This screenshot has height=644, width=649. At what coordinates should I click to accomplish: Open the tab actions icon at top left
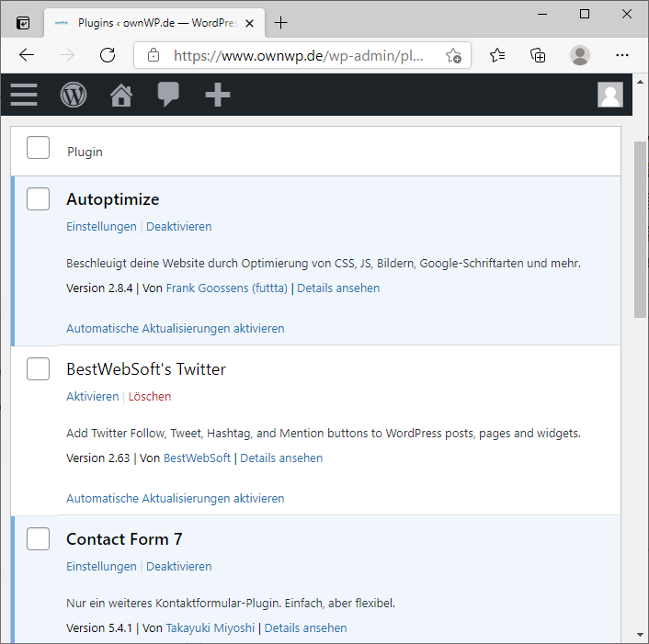click(x=23, y=23)
